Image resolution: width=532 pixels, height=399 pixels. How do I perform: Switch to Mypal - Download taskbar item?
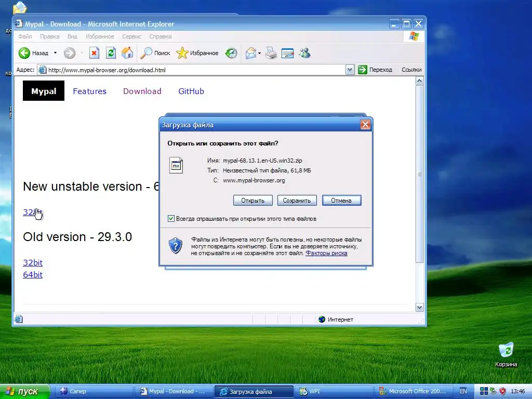pos(174,391)
